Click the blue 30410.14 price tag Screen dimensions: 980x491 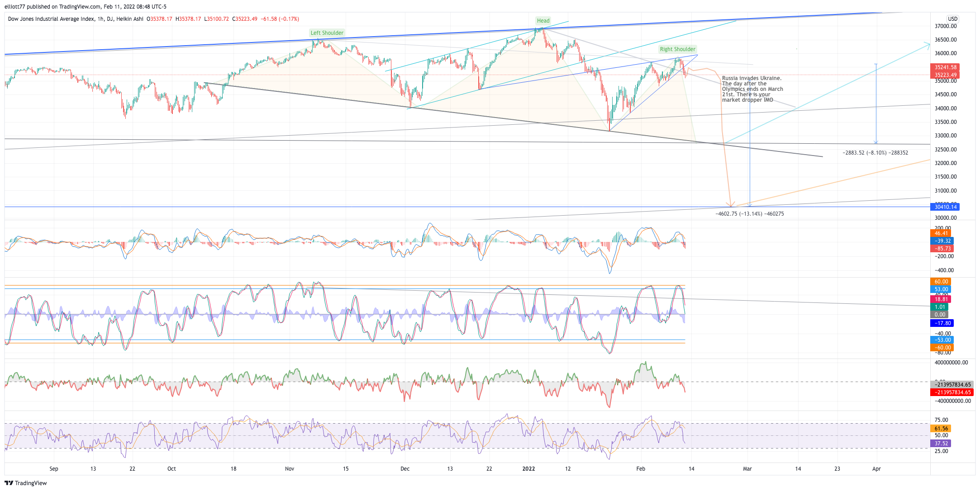[945, 207]
